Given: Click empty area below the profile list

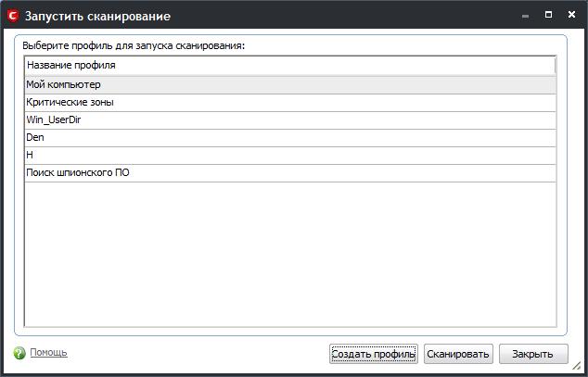Looking at the screenshot, I should coord(290,254).
